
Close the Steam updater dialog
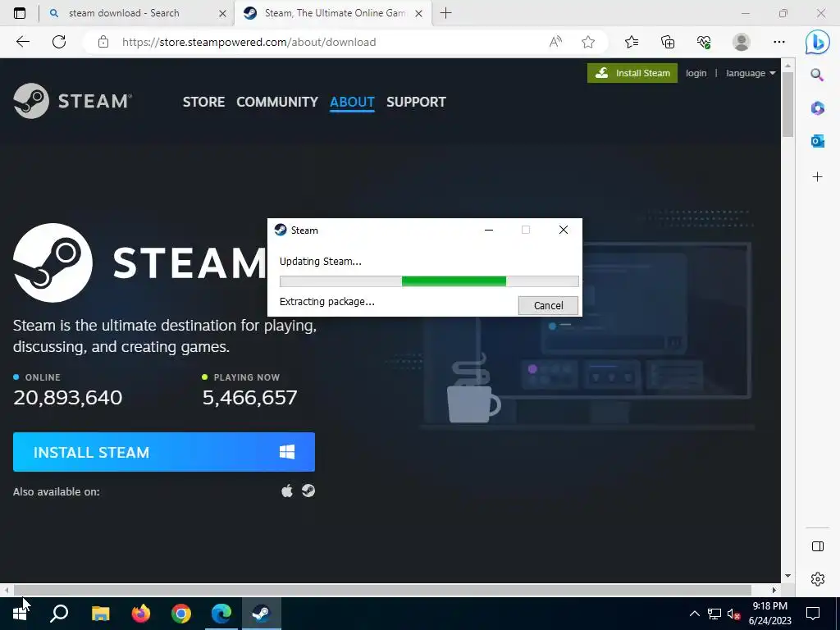coord(563,230)
